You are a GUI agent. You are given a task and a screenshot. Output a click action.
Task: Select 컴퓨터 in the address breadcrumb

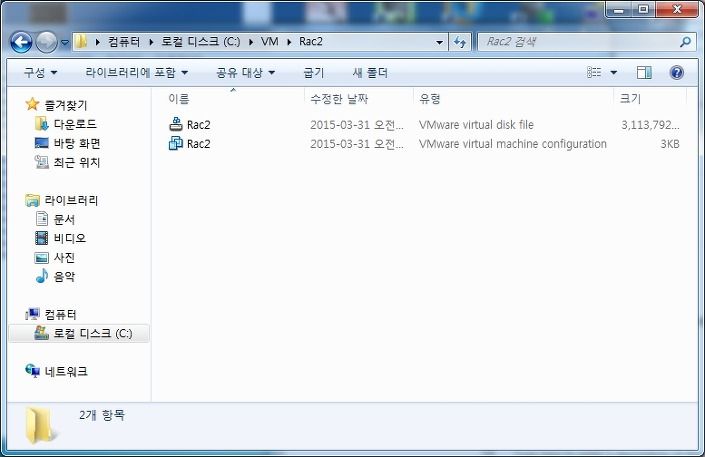(x=124, y=42)
